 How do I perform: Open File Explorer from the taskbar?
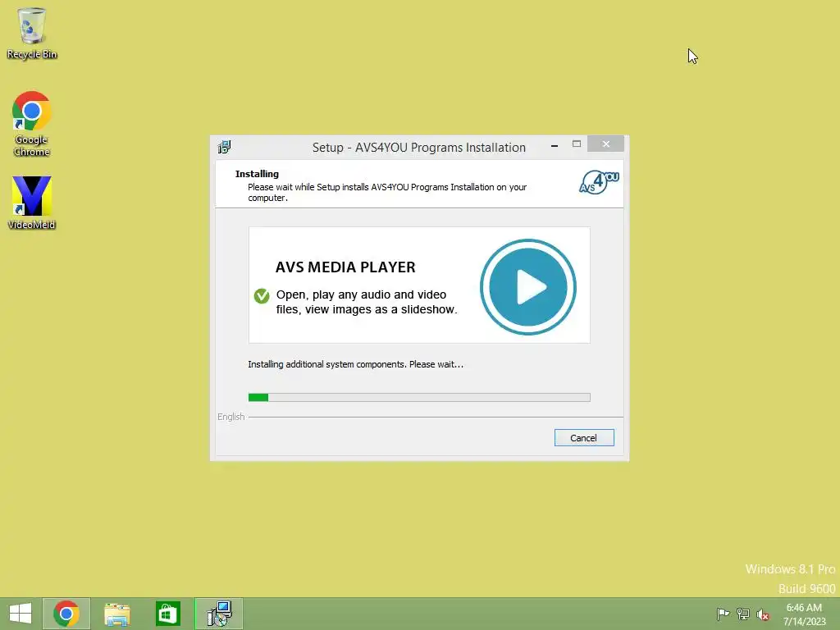coord(116,614)
